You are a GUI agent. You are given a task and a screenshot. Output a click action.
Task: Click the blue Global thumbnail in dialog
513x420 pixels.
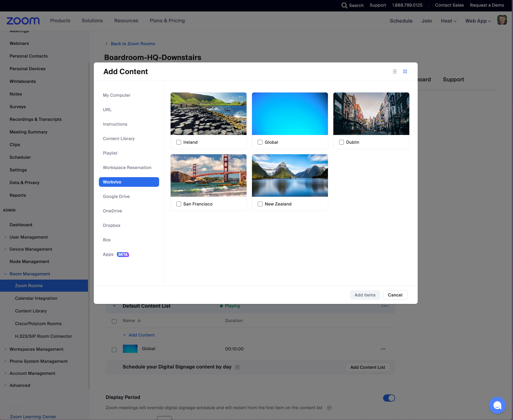290,114
